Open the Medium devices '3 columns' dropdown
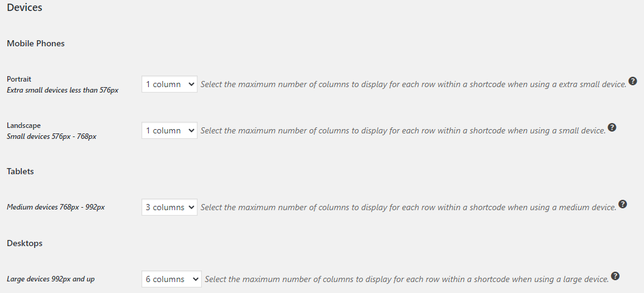 click(x=169, y=207)
